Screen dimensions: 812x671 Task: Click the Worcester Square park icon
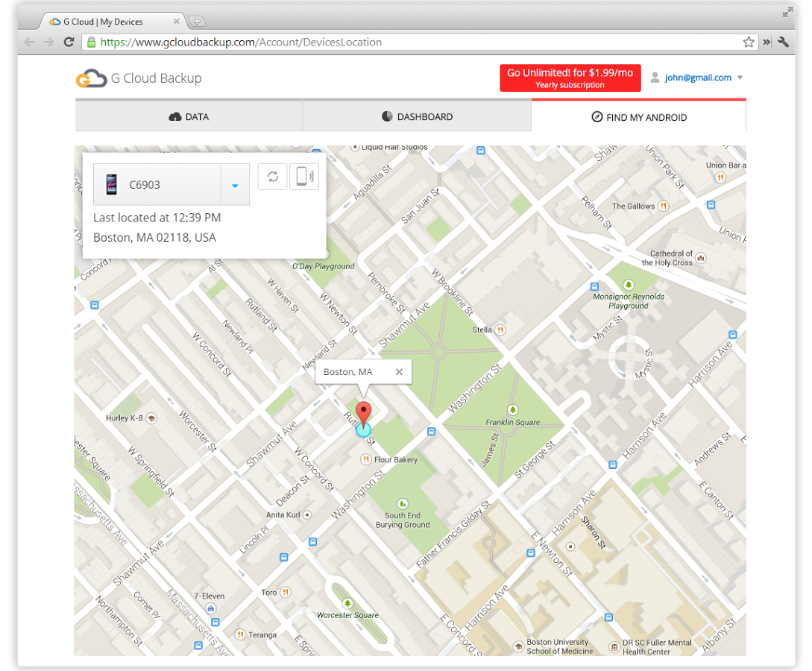click(x=347, y=603)
